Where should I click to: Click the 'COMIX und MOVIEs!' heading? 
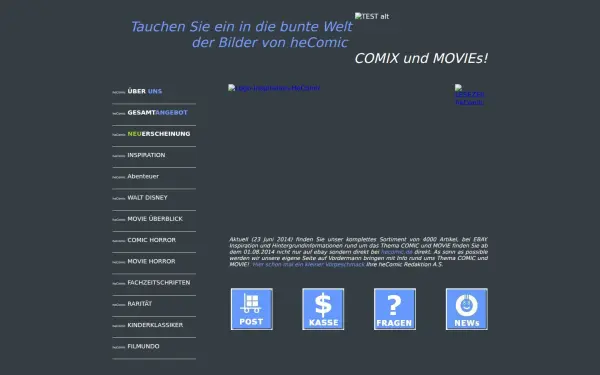coord(421,59)
